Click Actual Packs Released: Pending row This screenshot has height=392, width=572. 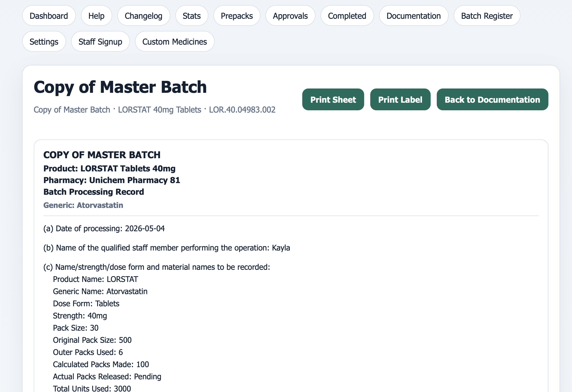click(x=107, y=377)
